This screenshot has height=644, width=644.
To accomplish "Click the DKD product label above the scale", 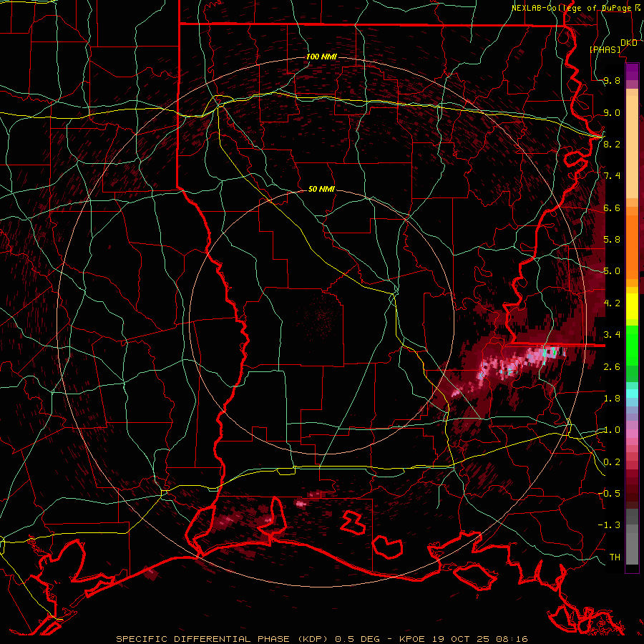I will pyautogui.click(x=629, y=43).
